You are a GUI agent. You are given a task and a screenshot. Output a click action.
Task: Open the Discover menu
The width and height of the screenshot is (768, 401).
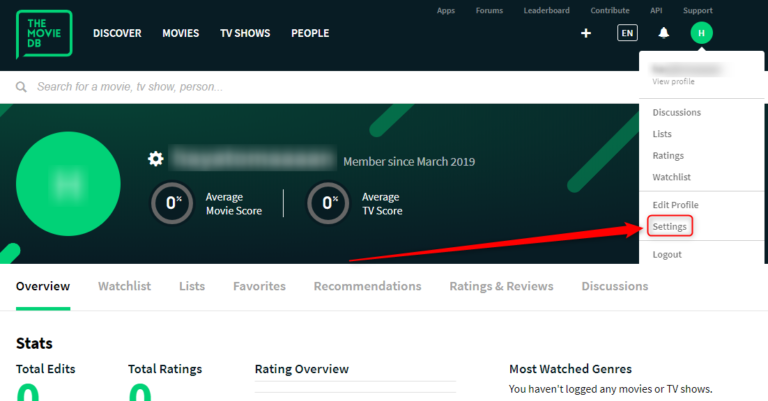pos(117,33)
